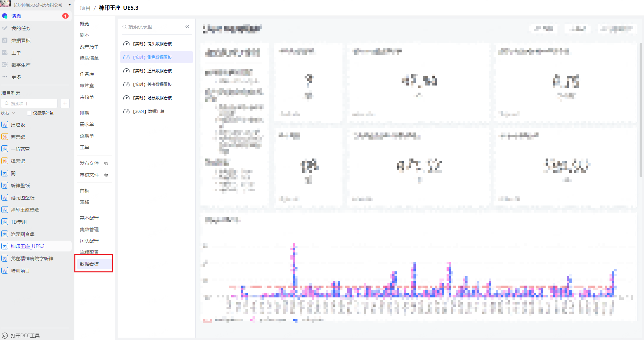Click the 数字生产 sidebar icon
This screenshot has height=340, width=644.
[x=5, y=65]
